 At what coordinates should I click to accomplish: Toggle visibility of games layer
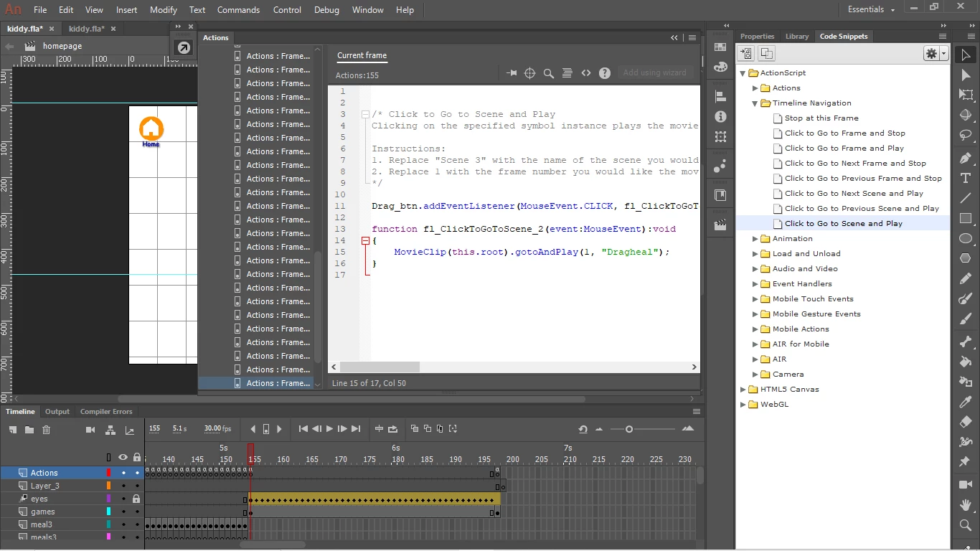[x=123, y=512]
